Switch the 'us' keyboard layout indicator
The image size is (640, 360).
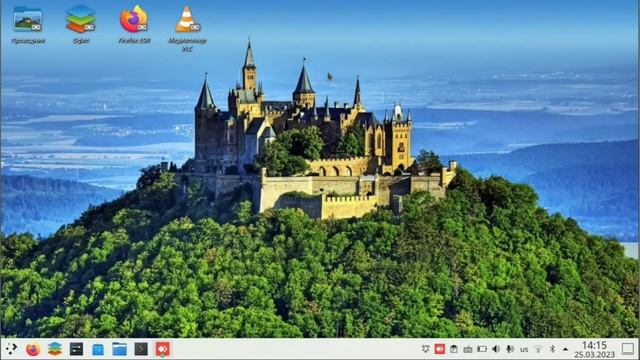pyautogui.click(x=524, y=349)
